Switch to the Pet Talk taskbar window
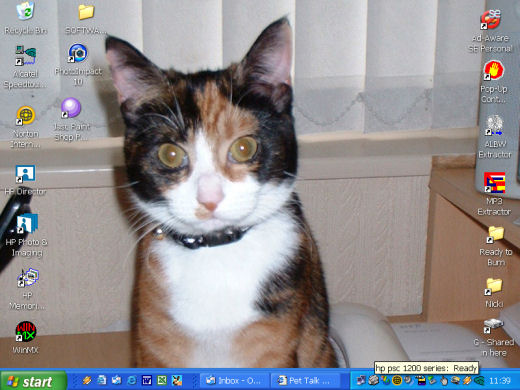This screenshot has width=520, height=390. (x=306, y=381)
